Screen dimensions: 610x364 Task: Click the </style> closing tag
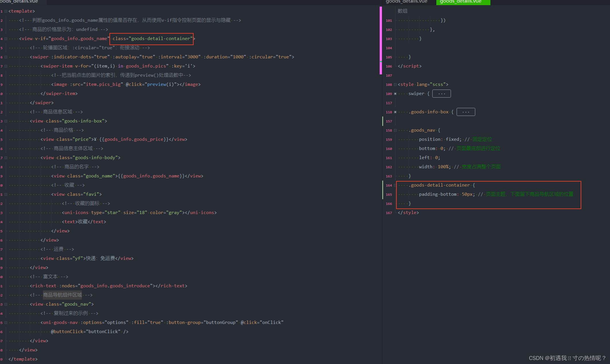408,213
